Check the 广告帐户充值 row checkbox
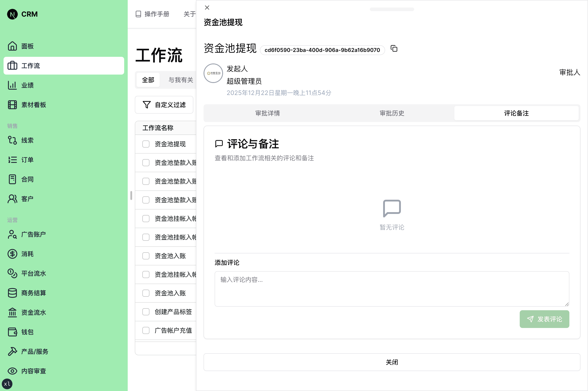 (x=146, y=330)
